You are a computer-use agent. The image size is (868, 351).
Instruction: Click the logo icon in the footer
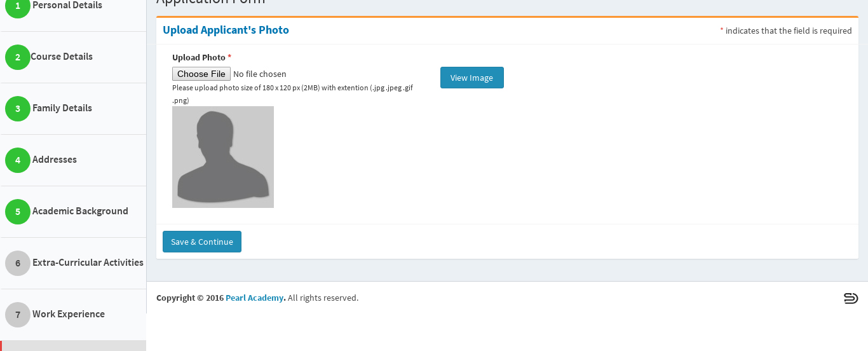pyautogui.click(x=851, y=298)
